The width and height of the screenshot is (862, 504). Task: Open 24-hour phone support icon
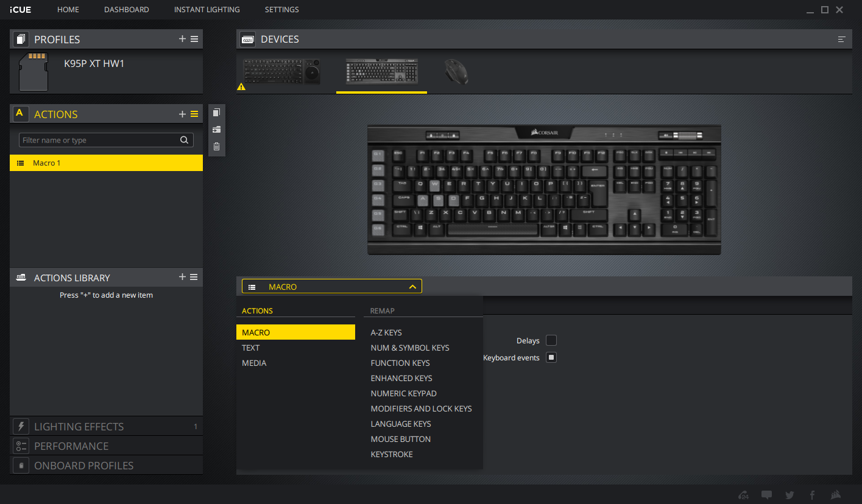tap(744, 495)
